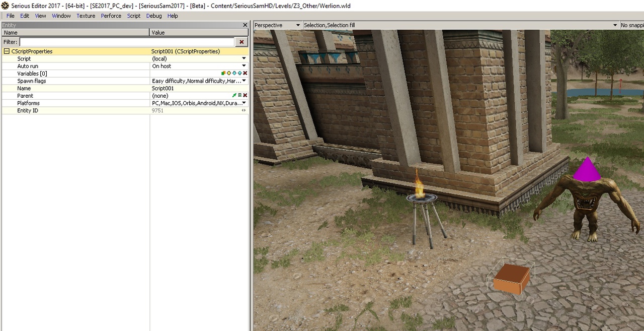Open the Help menu
This screenshot has height=331, width=644.
coord(173,16)
